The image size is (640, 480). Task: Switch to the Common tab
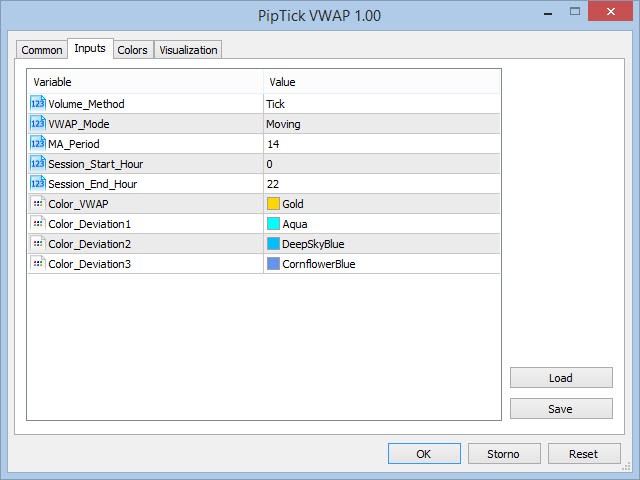click(42, 50)
